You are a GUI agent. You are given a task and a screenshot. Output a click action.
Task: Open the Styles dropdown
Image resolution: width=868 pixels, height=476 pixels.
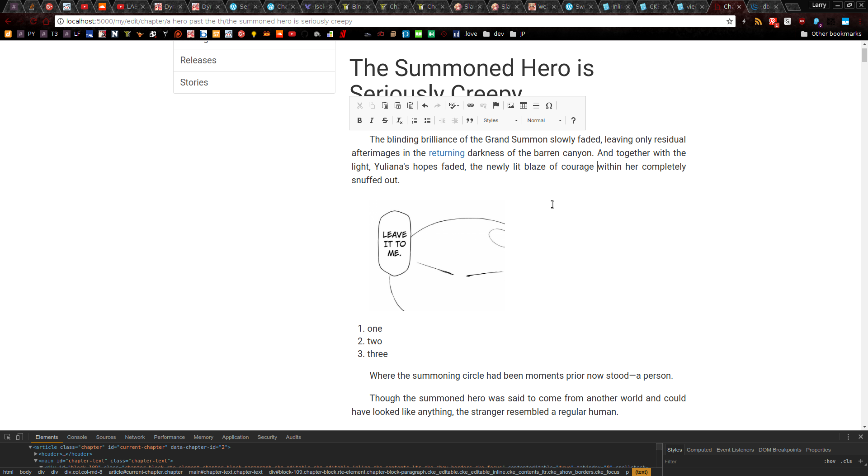coord(500,120)
